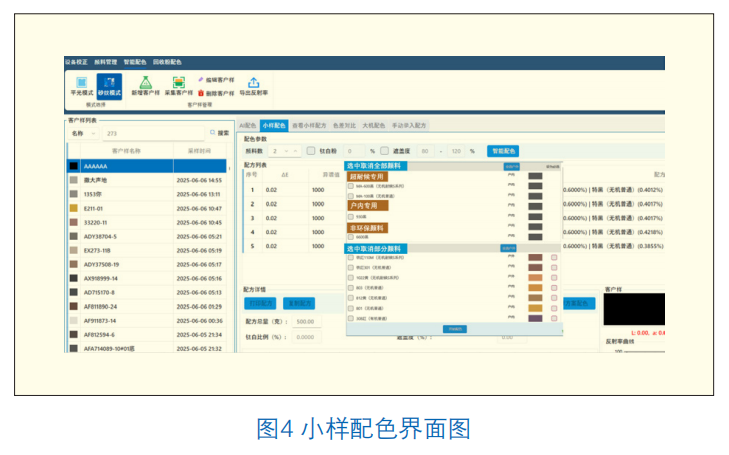Screen dimensions: 729x455
Task: Click the 编辑客户样 pencil icon
Action: coord(201,79)
